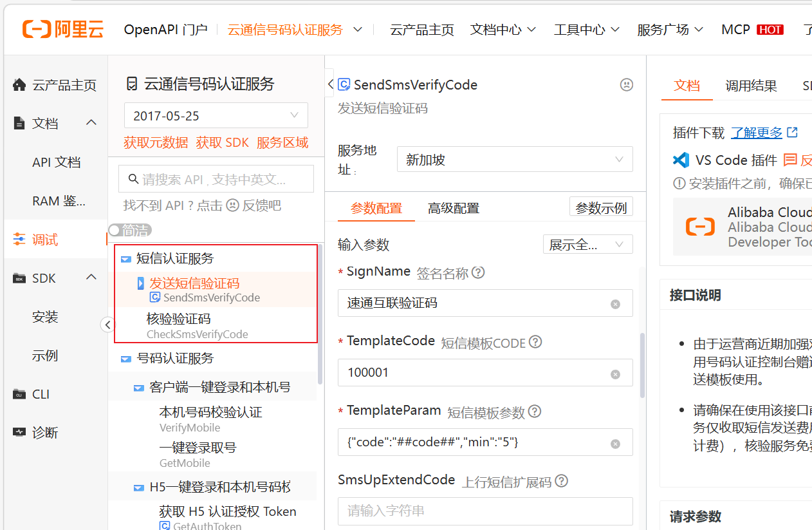Click the Alibaba Cloud Developer Toolkit logo
The height and width of the screenshot is (530, 812).
click(x=700, y=227)
